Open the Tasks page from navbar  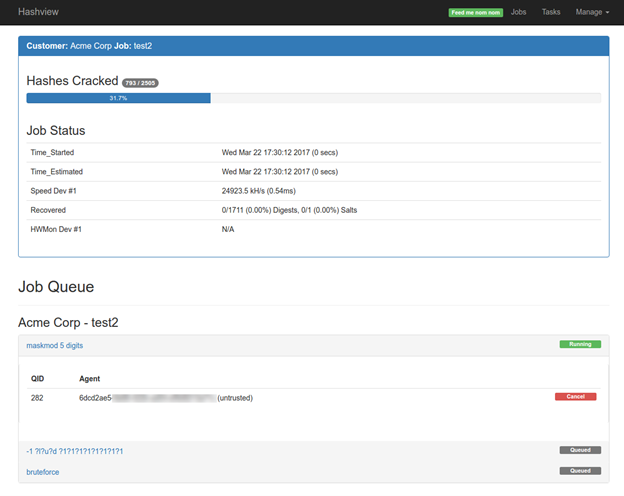(551, 12)
